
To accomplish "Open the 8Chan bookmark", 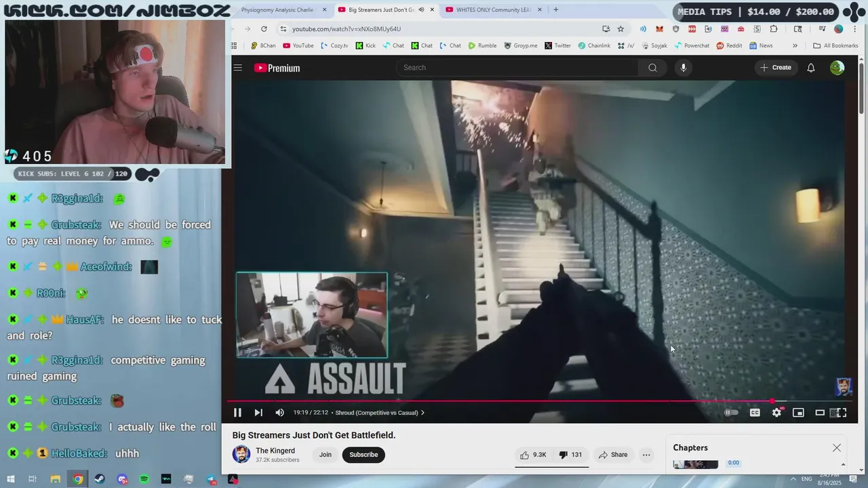I will [263, 45].
